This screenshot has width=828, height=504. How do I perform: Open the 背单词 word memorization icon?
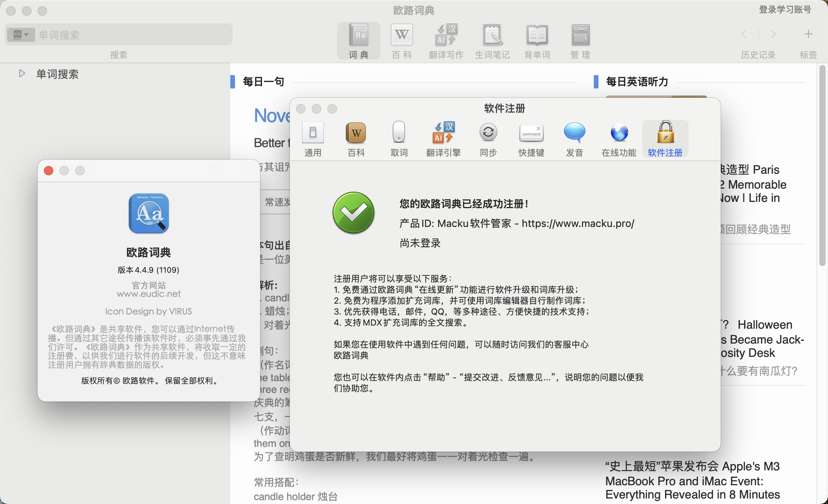tap(537, 41)
